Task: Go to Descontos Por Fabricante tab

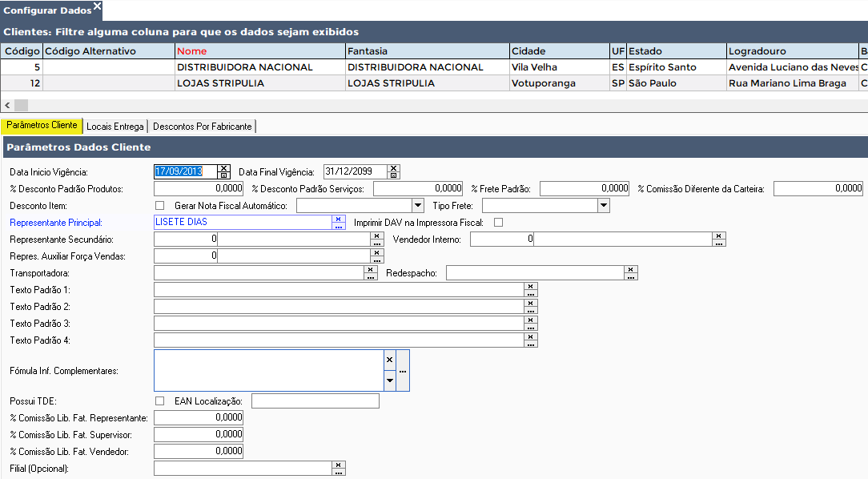Action: tap(202, 127)
